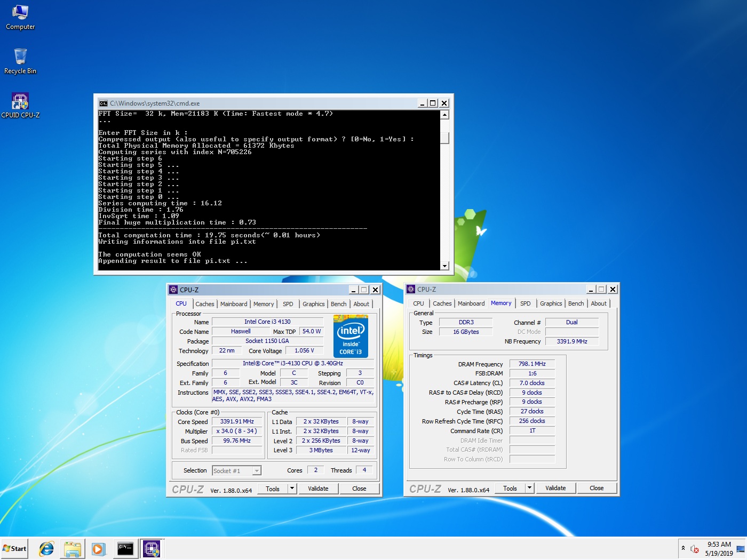Select CPU tab in left CPU-Z window
The image size is (747, 560).
pyautogui.click(x=181, y=303)
